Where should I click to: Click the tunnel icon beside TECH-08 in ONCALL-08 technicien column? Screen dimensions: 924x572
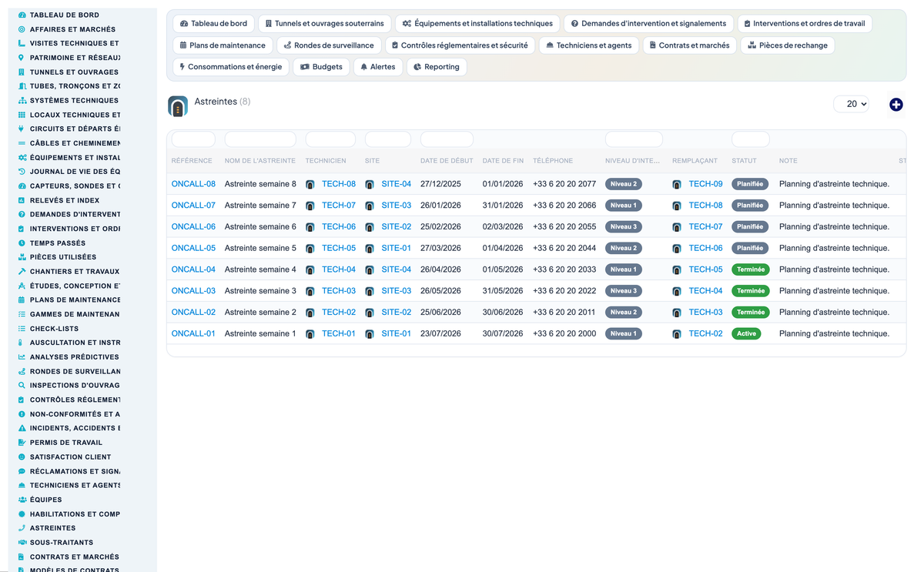point(310,185)
